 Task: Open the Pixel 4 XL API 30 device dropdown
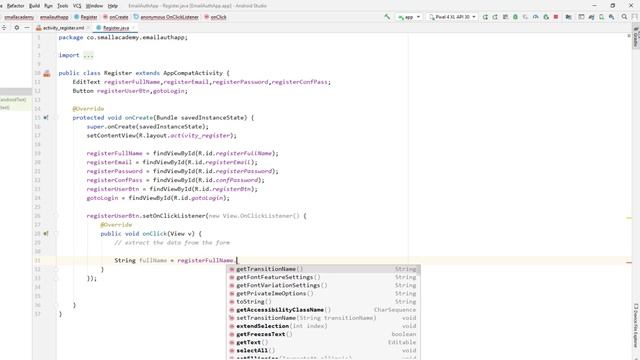452,17
